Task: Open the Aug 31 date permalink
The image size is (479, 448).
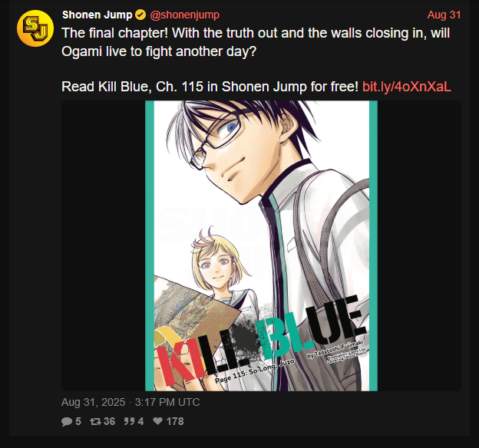Action: (444, 15)
